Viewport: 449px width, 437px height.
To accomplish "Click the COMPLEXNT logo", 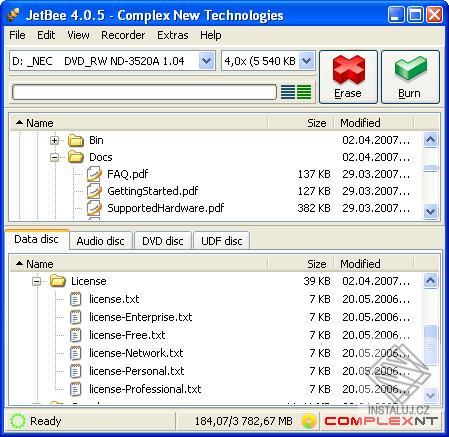I will (381, 421).
